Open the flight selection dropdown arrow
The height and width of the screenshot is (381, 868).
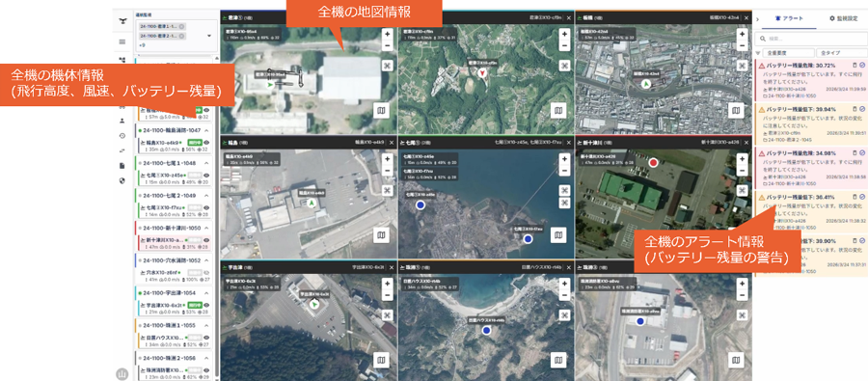[x=209, y=36]
